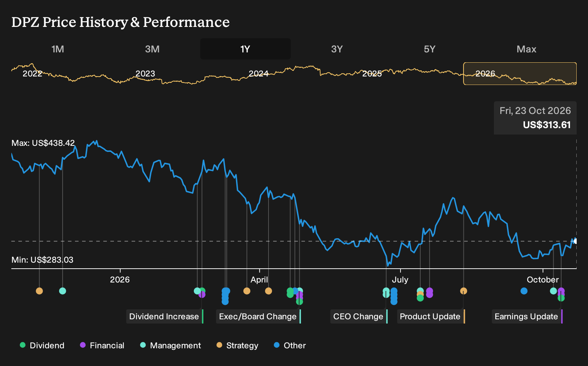Click the white current price point on chart
Screen dimensions: 588x366
coord(575,241)
